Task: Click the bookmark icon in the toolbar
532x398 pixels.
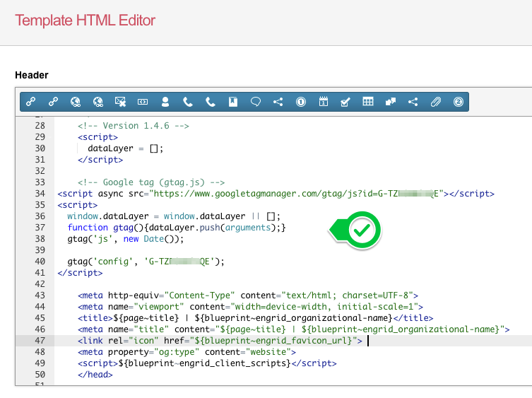Action: [232, 102]
